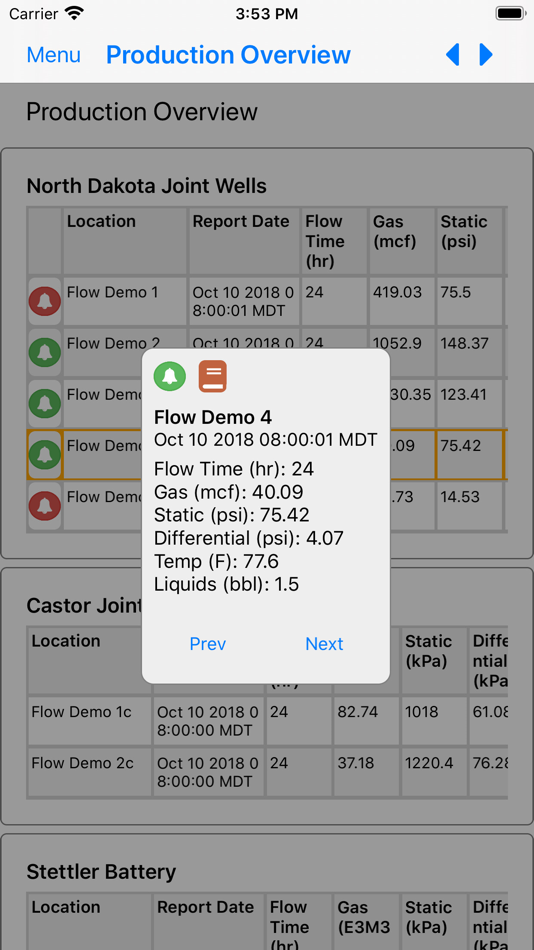Select the Flow Demo 1 location cell

coord(124,301)
